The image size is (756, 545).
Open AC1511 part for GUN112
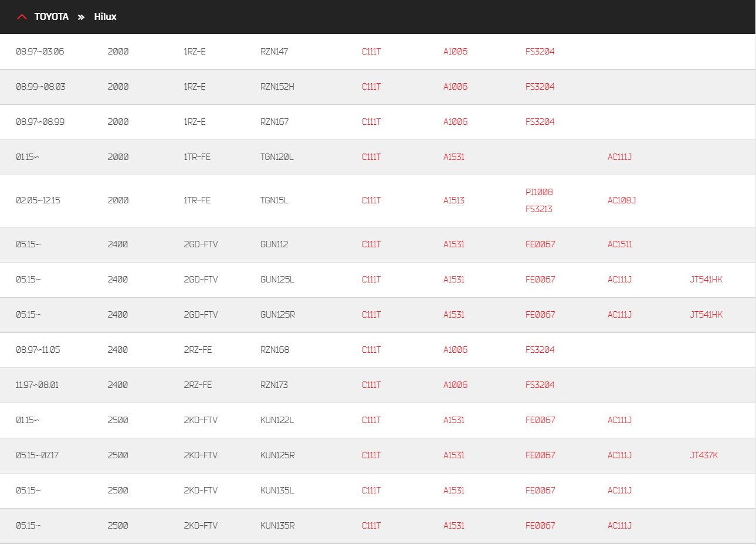point(620,244)
